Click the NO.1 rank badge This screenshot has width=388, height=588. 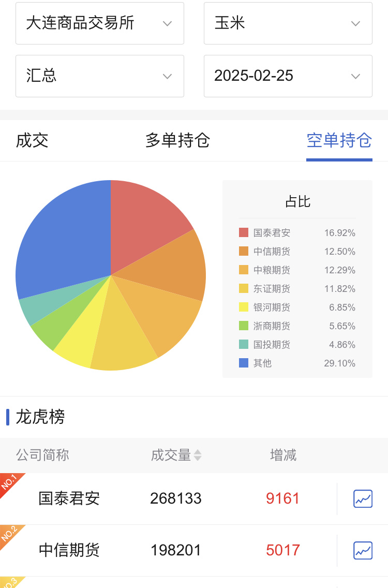(x=9, y=482)
